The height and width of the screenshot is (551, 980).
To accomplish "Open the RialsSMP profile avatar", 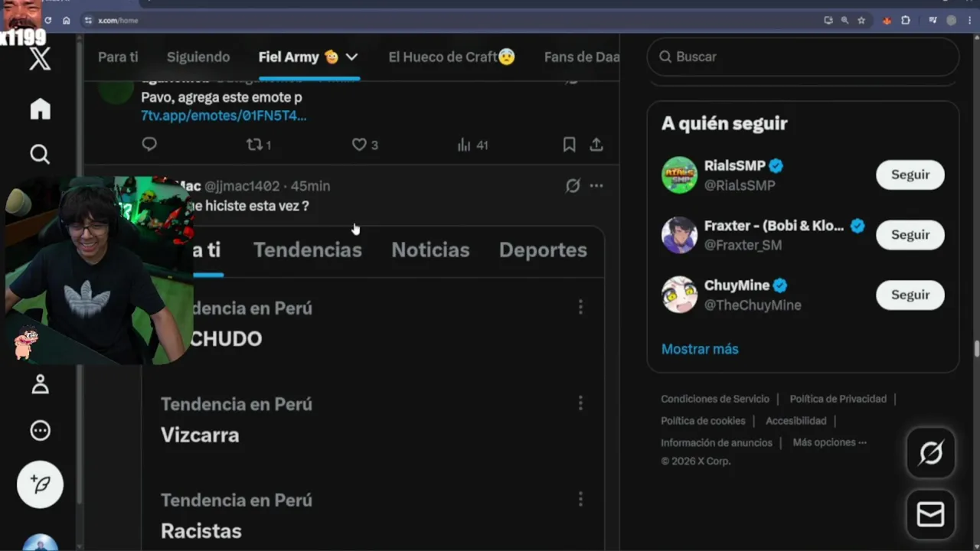I will click(679, 174).
